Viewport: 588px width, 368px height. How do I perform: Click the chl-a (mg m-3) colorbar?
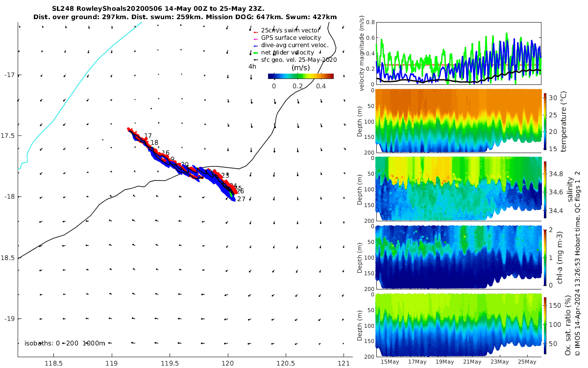point(546,258)
